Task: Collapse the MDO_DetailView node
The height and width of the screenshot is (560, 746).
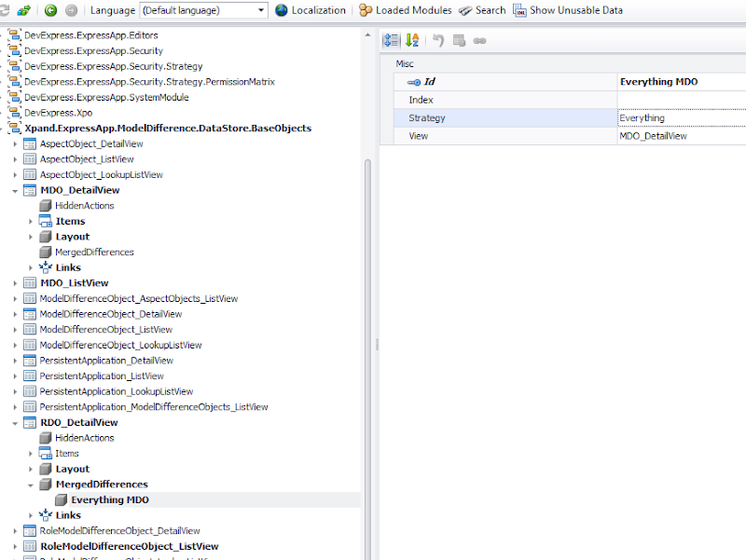Action: click(x=15, y=191)
